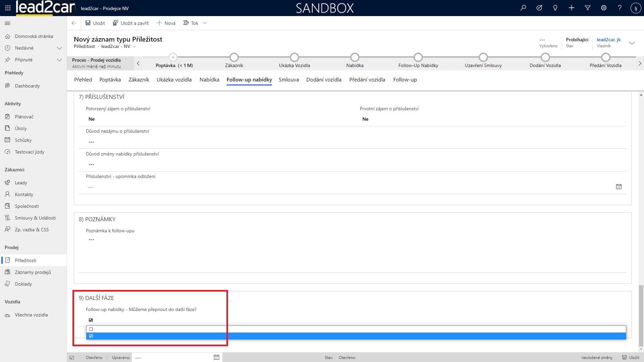Select the highlighted checked option in list
644x362 pixels.
[x=91, y=336]
